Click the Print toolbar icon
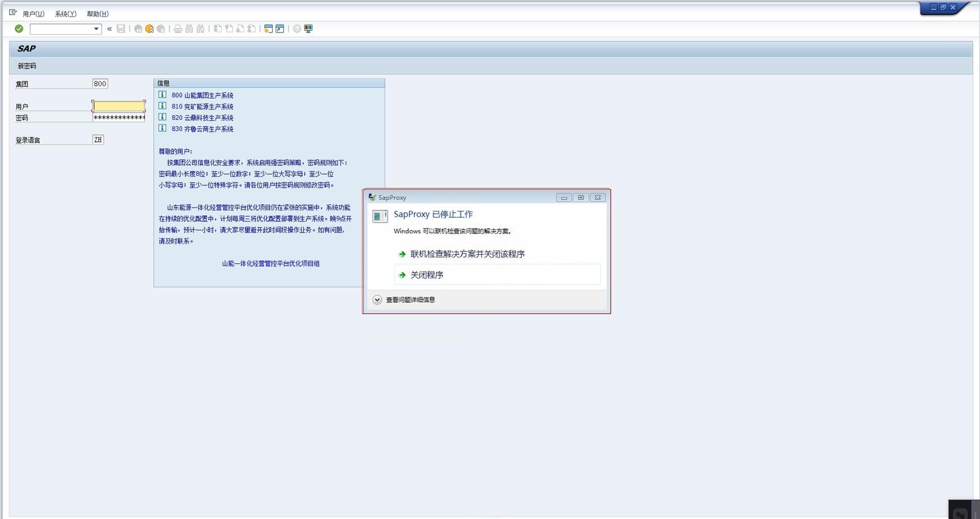The image size is (980, 519). pos(177,29)
